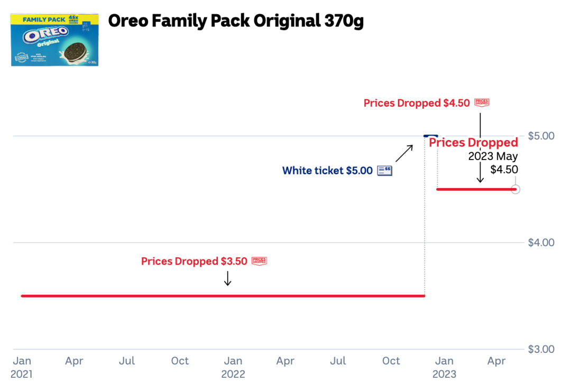571x392 pixels.
Task: Click the down arrow below Prices Dropped $3.50
Action: point(227,278)
